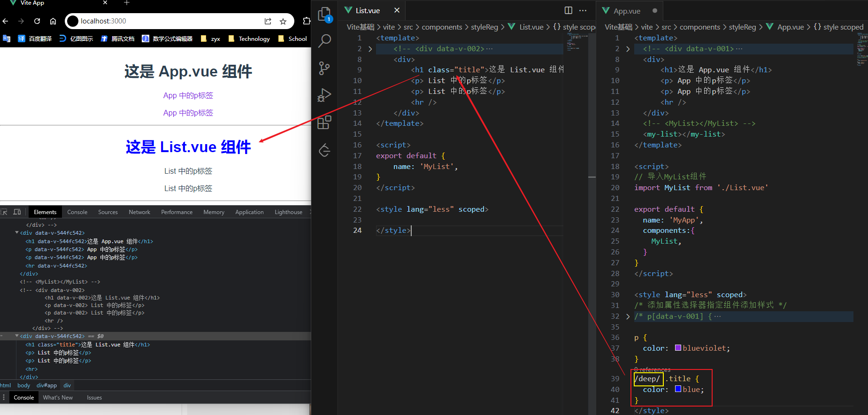This screenshot has width=868, height=415.
Task: Open the bottom activity bar share icon
Action: [324, 150]
